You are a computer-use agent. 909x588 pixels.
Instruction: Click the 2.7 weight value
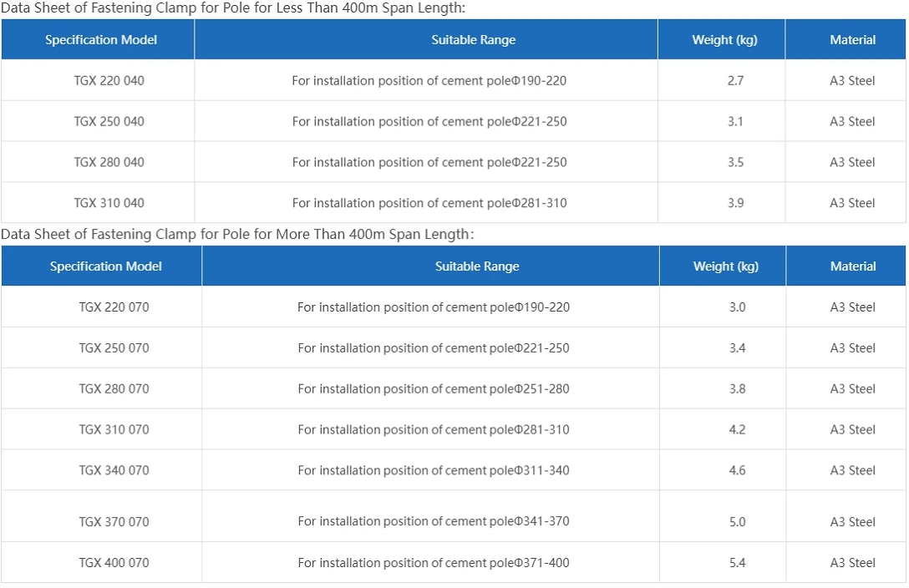(x=736, y=80)
